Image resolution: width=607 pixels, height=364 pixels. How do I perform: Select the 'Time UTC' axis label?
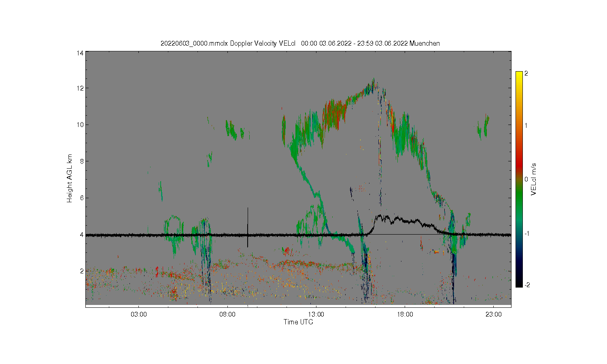coord(298,322)
